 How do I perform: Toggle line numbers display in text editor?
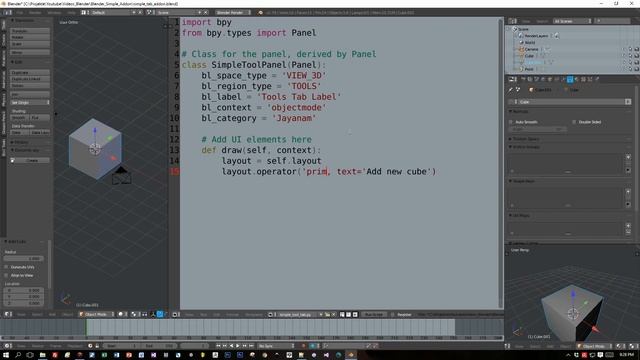point(342,315)
